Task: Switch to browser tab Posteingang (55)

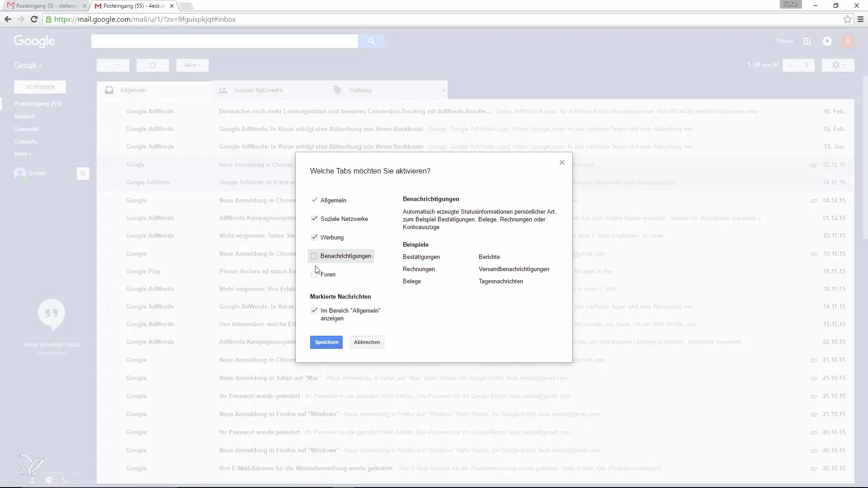Action: [x=133, y=6]
